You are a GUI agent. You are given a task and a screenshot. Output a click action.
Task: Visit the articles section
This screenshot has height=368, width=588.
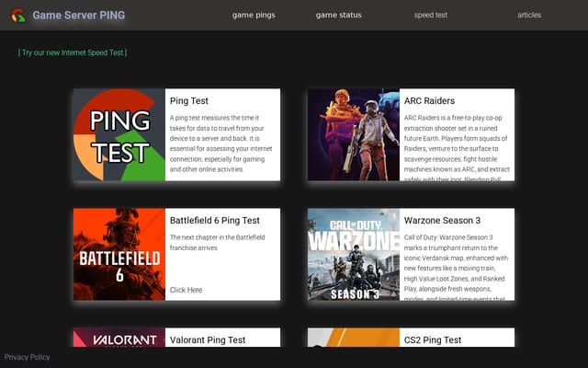529,15
